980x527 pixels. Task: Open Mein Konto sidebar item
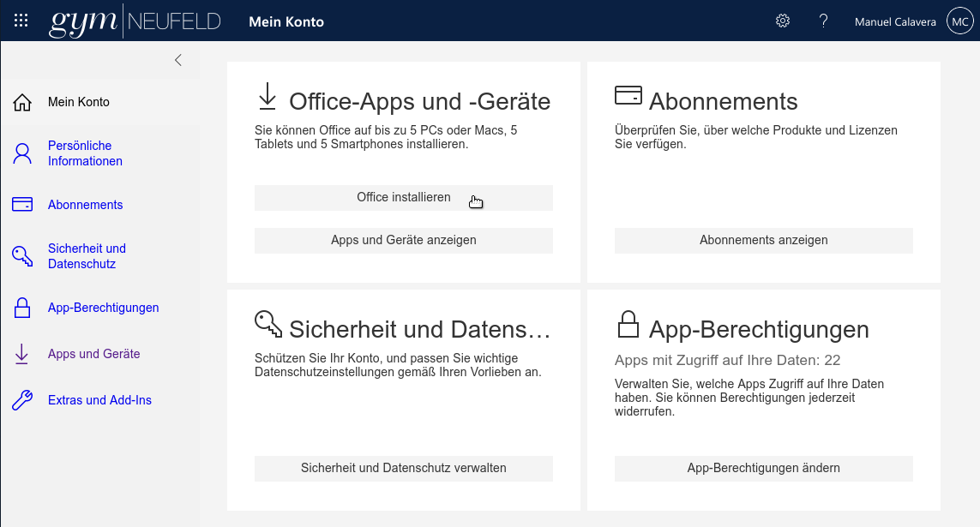point(78,102)
